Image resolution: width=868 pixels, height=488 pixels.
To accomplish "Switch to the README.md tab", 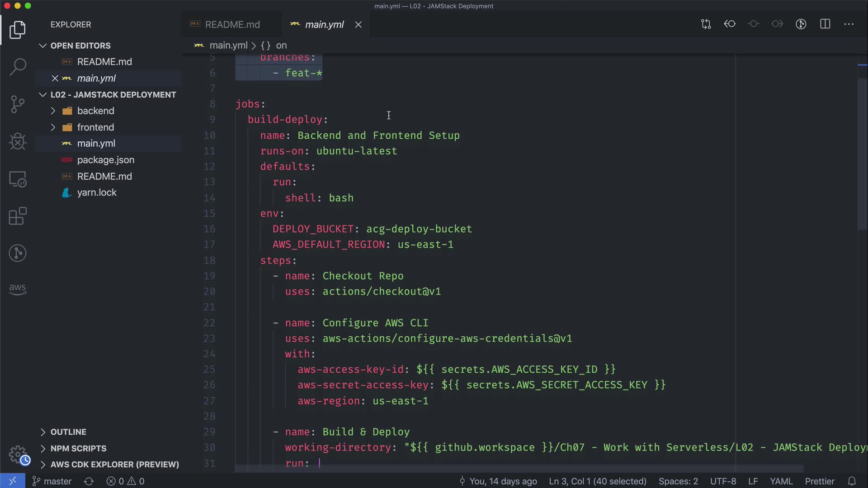I will pos(232,24).
